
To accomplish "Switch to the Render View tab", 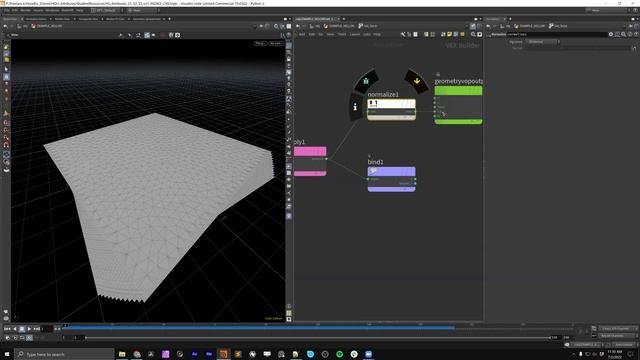I will (62, 19).
